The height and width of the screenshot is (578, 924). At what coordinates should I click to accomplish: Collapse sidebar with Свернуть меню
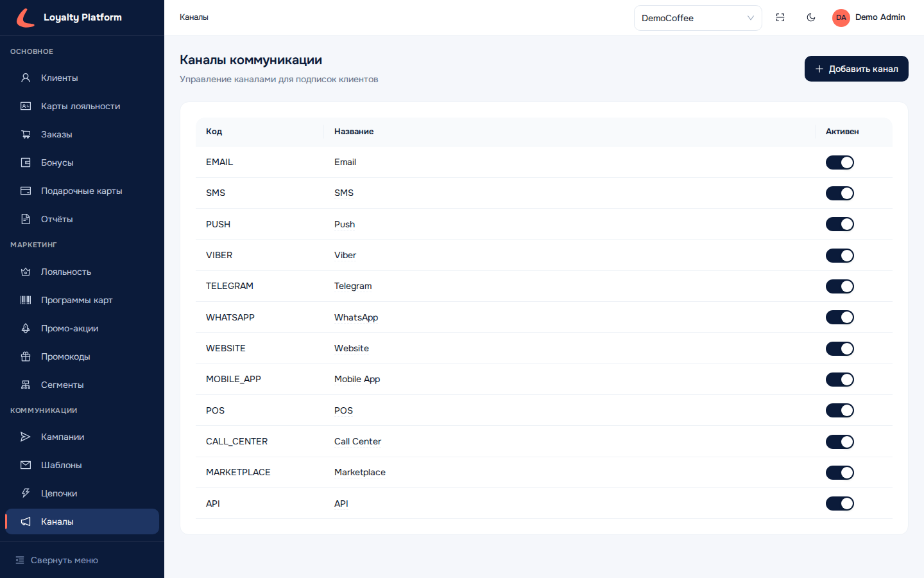click(x=82, y=560)
